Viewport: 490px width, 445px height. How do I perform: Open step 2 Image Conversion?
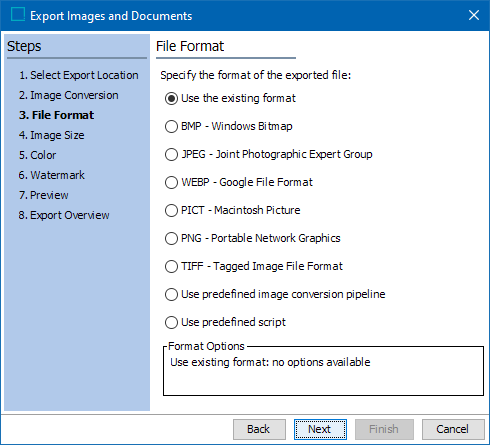pyautogui.click(x=69, y=95)
